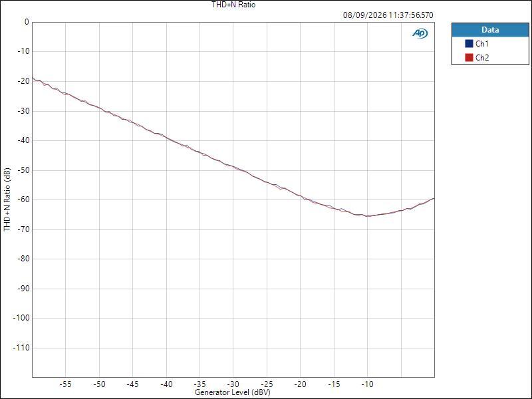The image size is (532, 399).
Task: Click the -40 y-axis tick label
Action: (23, 140)
